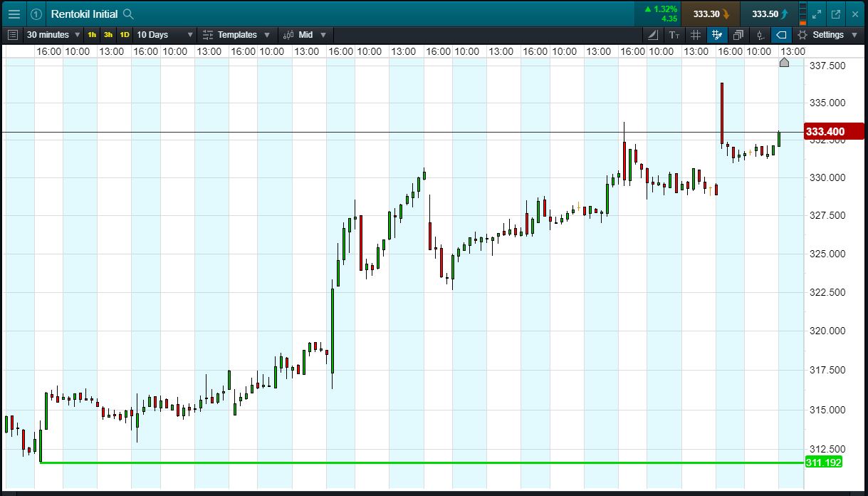The width and height of the screenshot is (868, 496).
Task: Click the 337.500 price axis label
Action: (x=827, y=66)
